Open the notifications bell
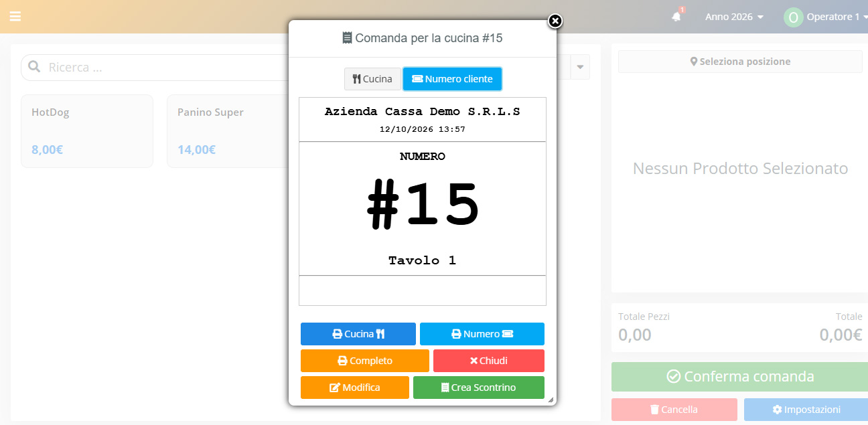868x425 pixels. coord(676,17)
